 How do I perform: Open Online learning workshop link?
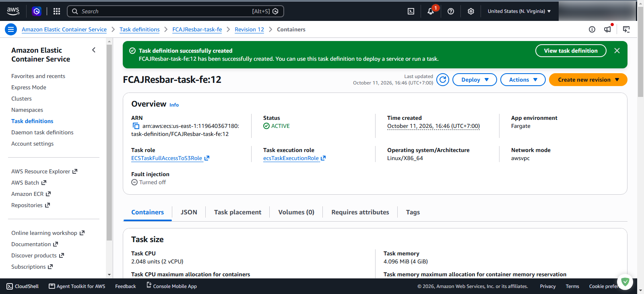(48, 233)
